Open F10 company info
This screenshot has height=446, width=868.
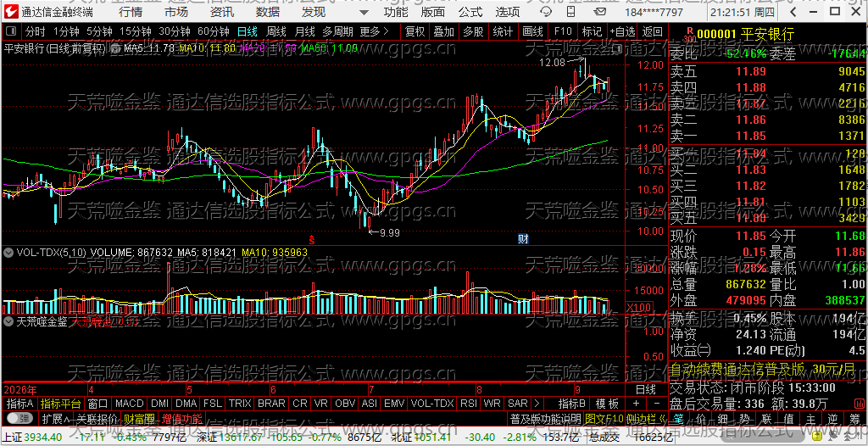coord(563,31)
